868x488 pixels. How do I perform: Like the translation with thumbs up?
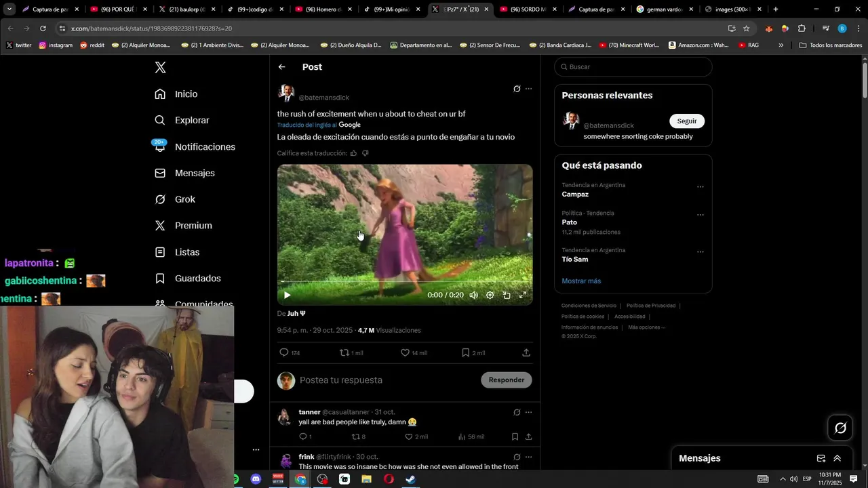[353, 153]
